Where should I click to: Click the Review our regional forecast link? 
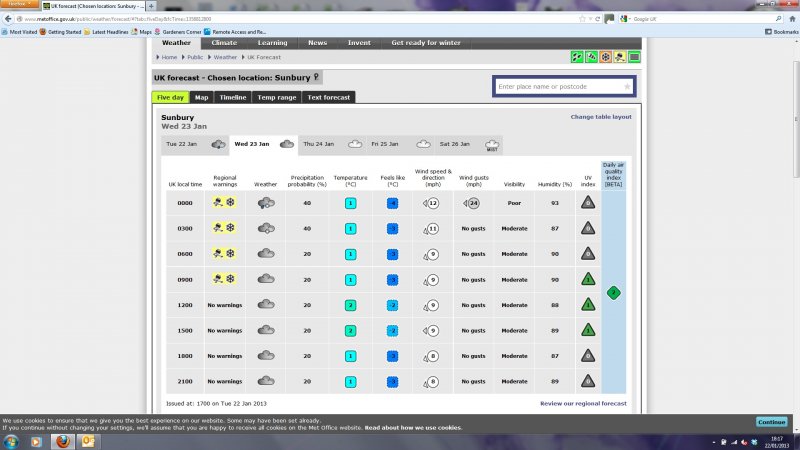click(583, 404)
